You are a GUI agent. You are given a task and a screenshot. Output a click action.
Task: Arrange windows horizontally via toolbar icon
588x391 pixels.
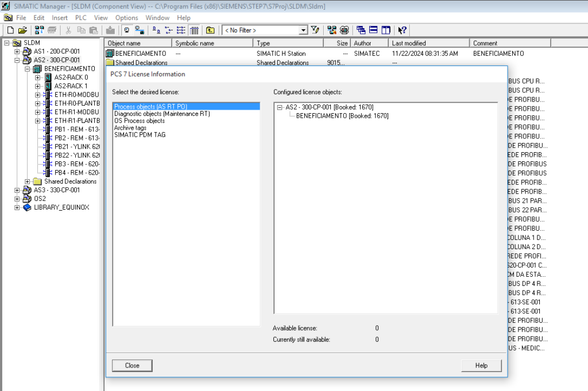tap(373, 30)
